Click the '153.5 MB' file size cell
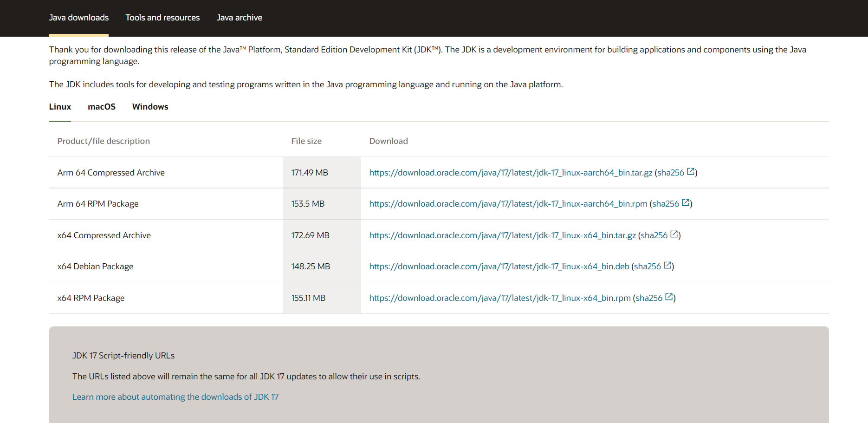 [x=322, y=204]
